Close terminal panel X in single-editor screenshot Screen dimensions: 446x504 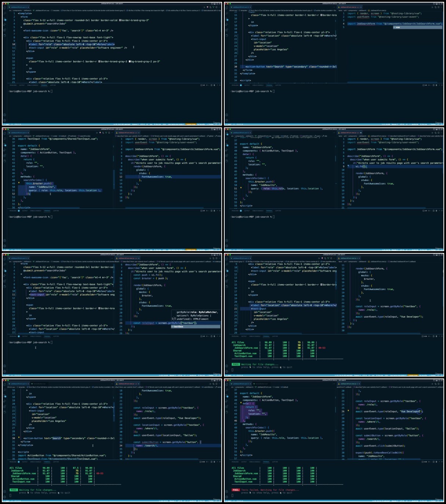click(x=220, y=85)
